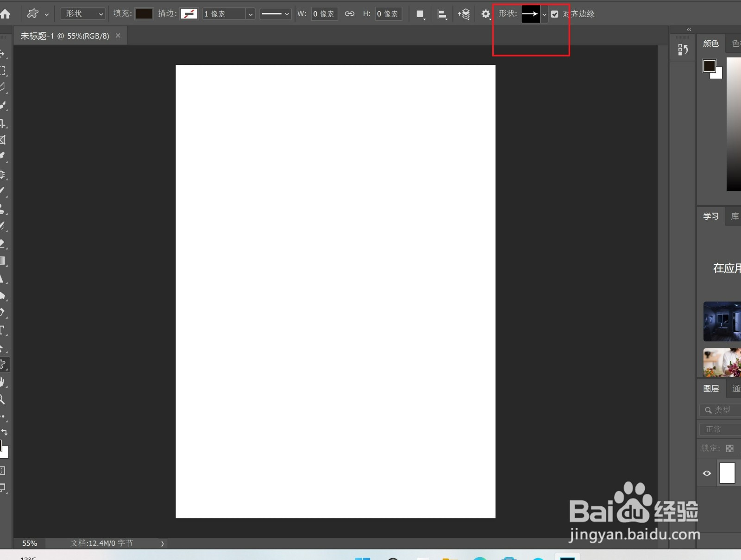Click the Color panel background swatch

pos(718,75)
